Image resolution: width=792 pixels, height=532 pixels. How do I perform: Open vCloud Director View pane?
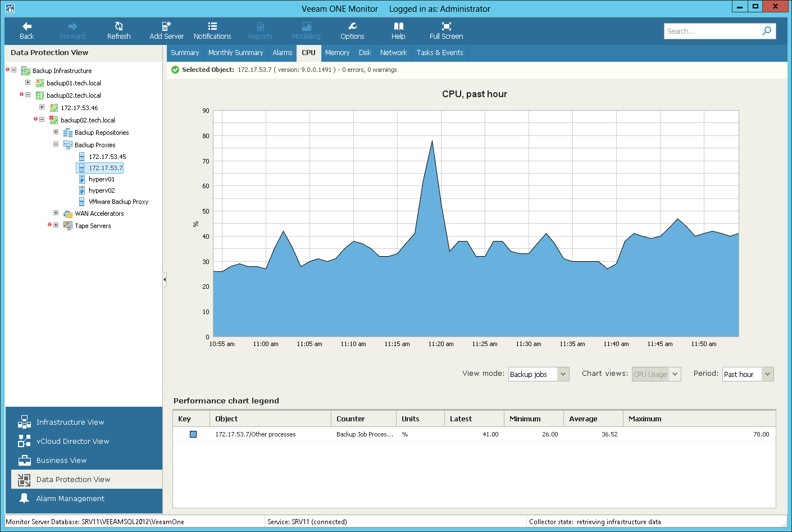(x=87, y=441)
